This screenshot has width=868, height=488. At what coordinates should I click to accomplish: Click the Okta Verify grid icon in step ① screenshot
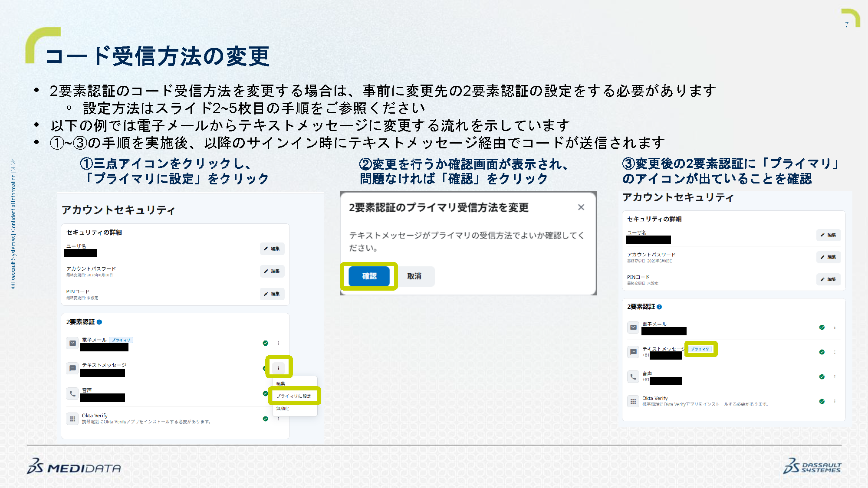72,419
